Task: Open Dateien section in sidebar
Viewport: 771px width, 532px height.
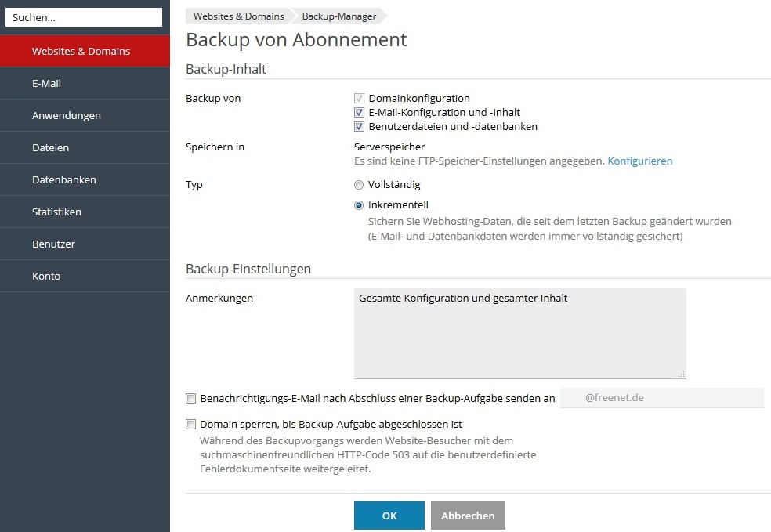Action: coord(85,147)
